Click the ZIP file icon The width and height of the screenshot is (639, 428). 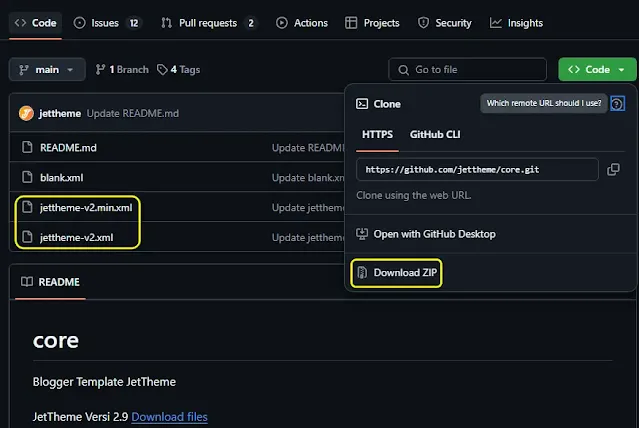(x=362, y=272)
